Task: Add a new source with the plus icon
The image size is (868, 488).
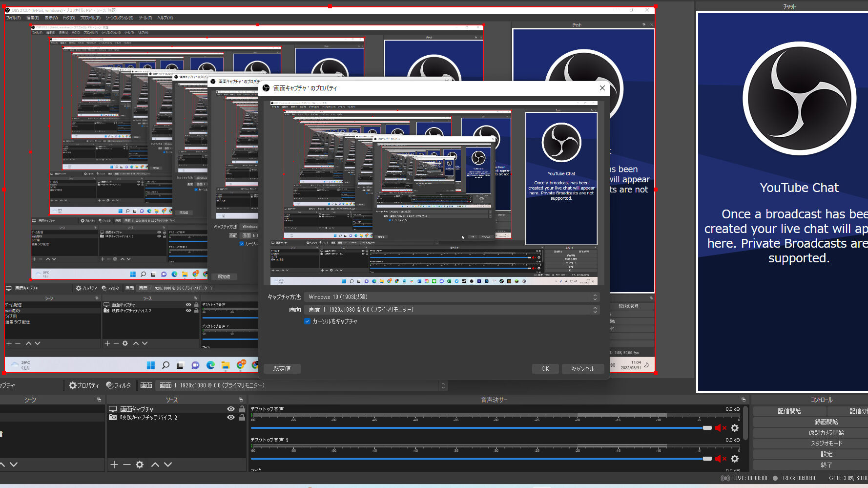Action: tap(114, 465)
